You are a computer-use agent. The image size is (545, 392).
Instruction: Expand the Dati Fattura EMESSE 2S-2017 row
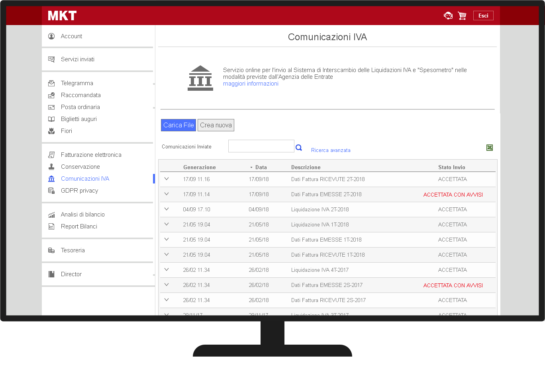pyautogui.click(x=167, y=285)
